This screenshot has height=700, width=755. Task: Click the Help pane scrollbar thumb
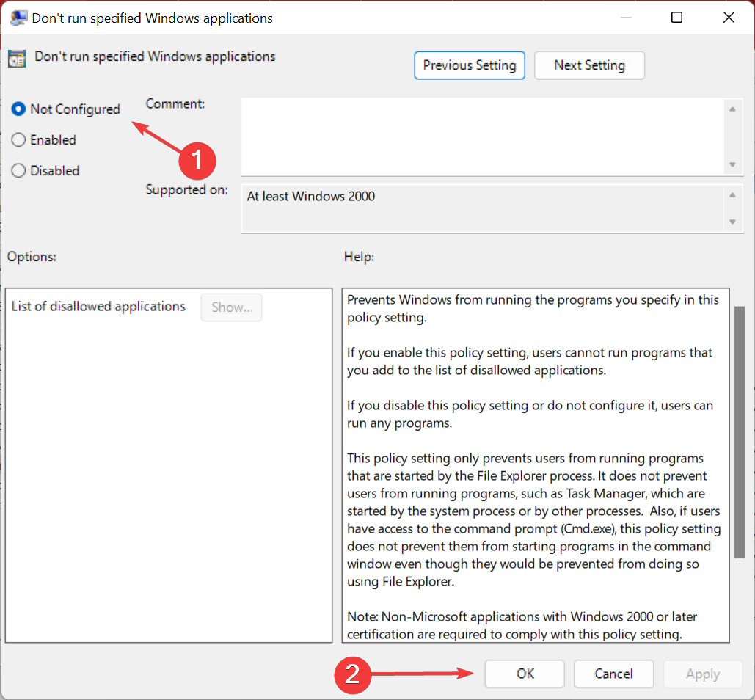pos(739,432)
